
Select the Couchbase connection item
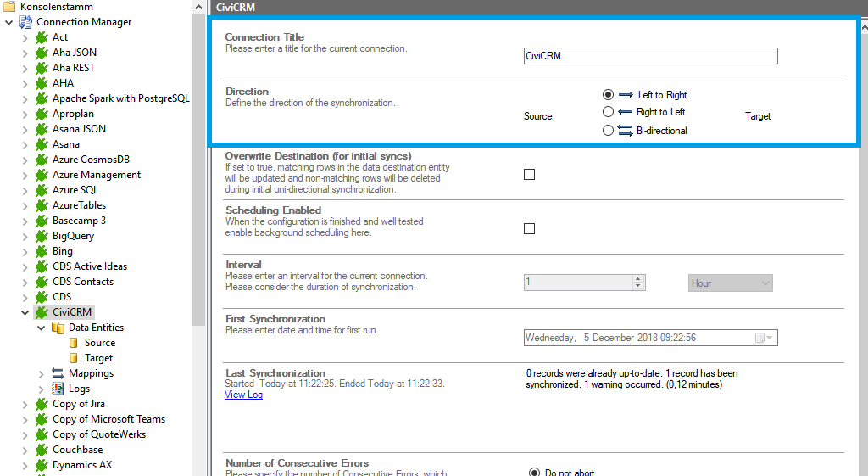pos(77,450)
